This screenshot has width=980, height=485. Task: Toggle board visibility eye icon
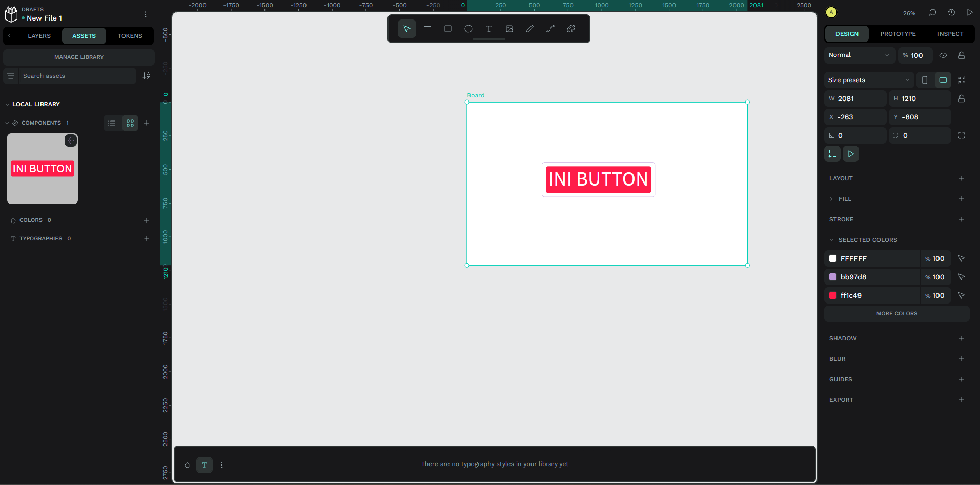943,55
